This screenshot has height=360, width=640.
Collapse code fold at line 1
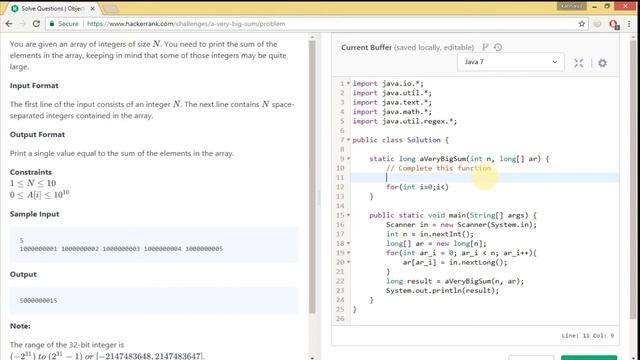pos(348,83)
